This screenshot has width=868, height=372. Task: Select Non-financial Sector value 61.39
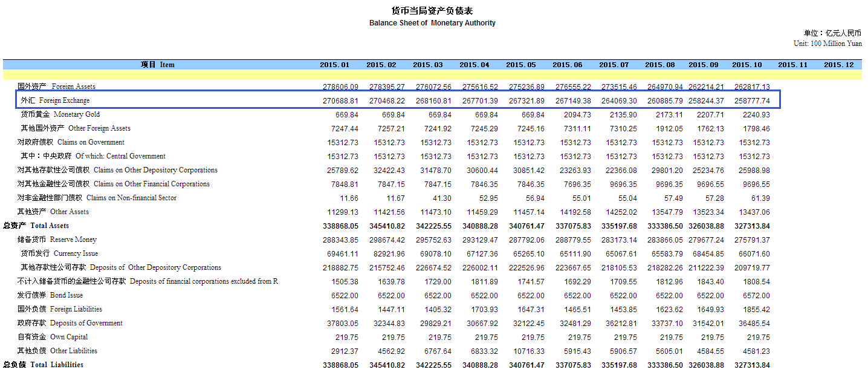tap(760, 198)
